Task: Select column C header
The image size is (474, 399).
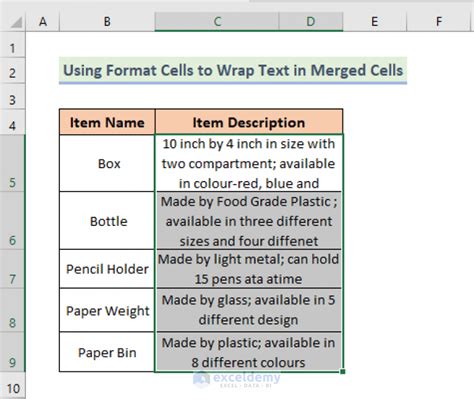Action: pos(217,22)
